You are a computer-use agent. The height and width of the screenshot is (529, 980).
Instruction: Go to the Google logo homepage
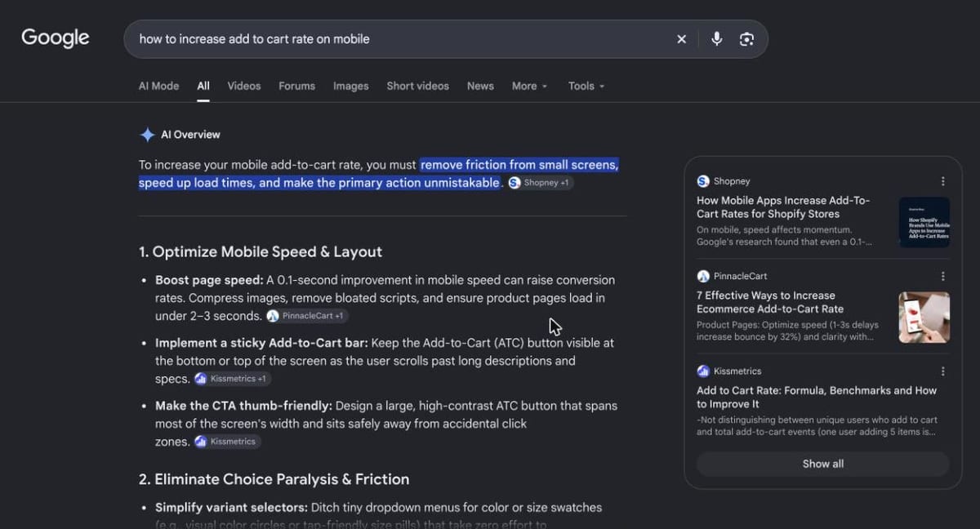pos(56,38)
